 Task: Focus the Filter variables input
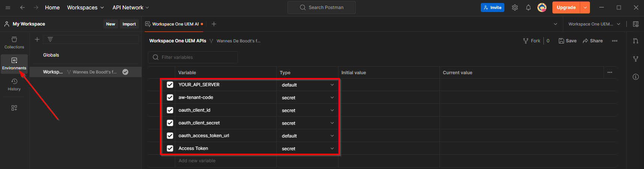point(193,57)
